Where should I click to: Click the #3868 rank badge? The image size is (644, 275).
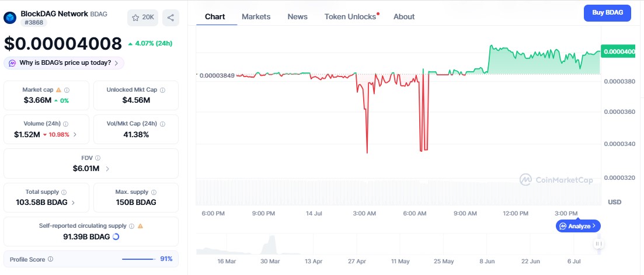(34, 23)
